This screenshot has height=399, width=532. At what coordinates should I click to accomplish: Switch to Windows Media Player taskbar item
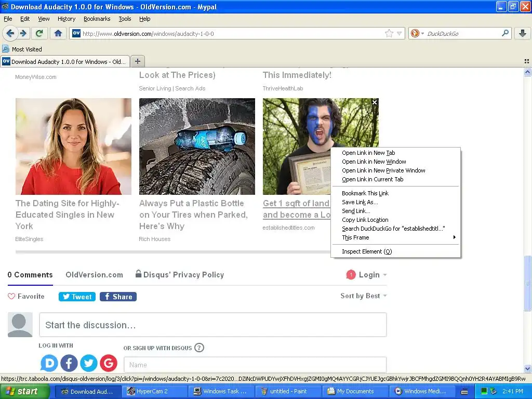tap(422, 391)
